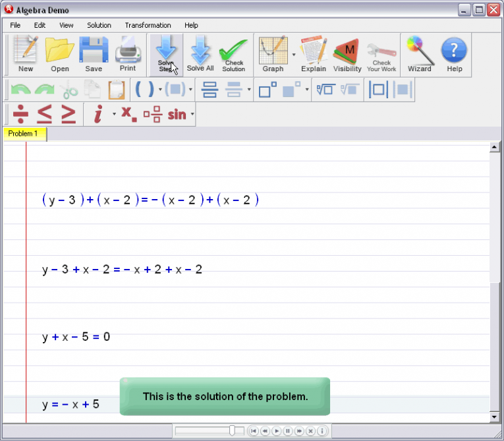Insert absolute value bars template
Viewport: 504px width, 441px height.
pos(378,90)
